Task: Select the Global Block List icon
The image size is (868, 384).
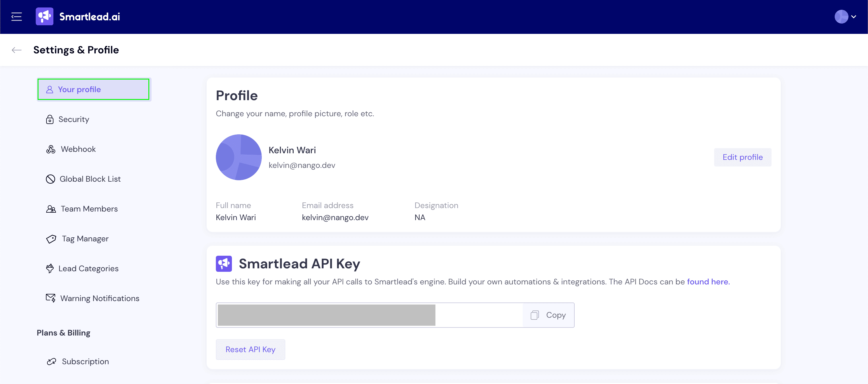Action: pos(50,179)
